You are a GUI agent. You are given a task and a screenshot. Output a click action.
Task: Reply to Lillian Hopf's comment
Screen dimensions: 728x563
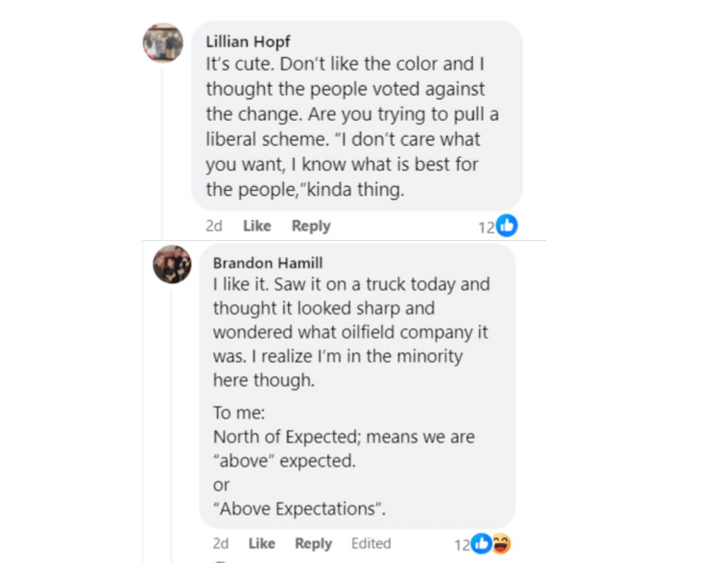pyautogui.click(x=311, y=226)
